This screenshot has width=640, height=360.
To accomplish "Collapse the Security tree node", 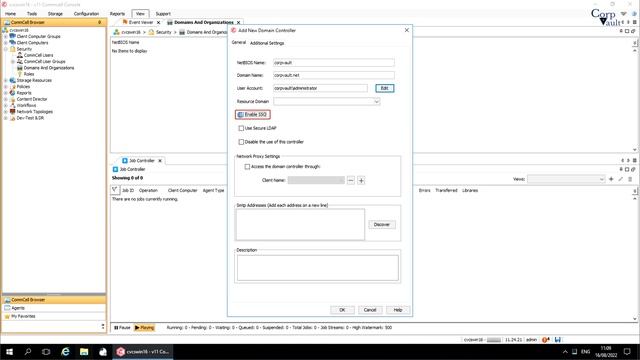I will pos(6,49).
